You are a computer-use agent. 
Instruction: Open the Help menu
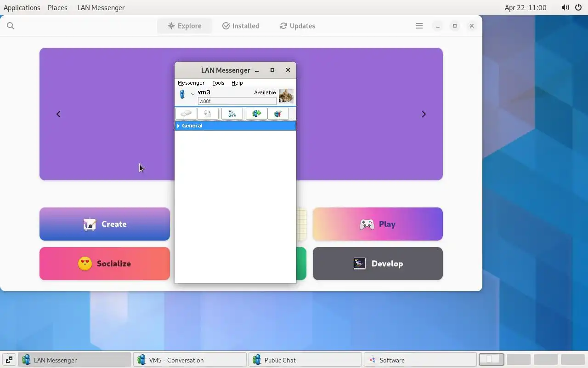pos(237,83)
